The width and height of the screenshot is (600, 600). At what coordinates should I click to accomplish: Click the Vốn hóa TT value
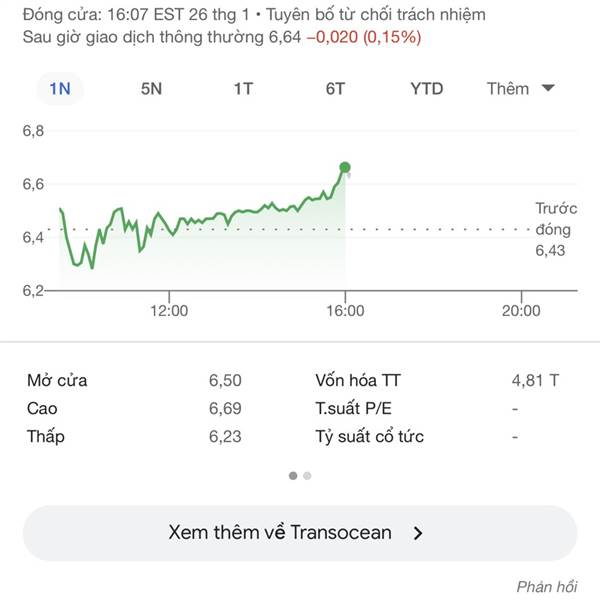click(535, 380)
